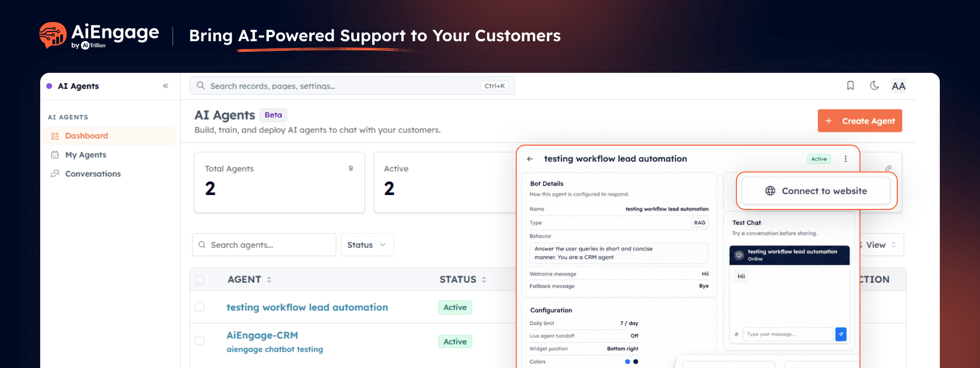Click the bot avatar in Test Chat header
980x368 pixels.
[x=739, y=255]
